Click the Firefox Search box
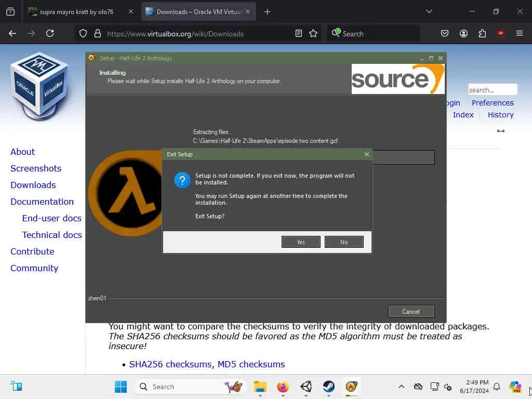 point(373,34)
